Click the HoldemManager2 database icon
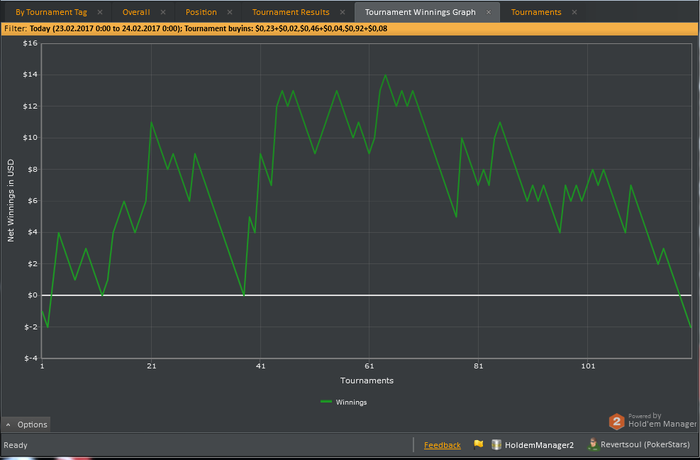The image size is (700, 460). point(496,444)
